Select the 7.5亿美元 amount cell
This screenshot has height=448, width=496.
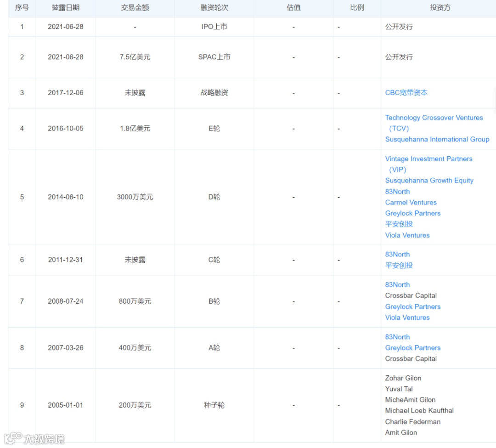click(135, 57)
